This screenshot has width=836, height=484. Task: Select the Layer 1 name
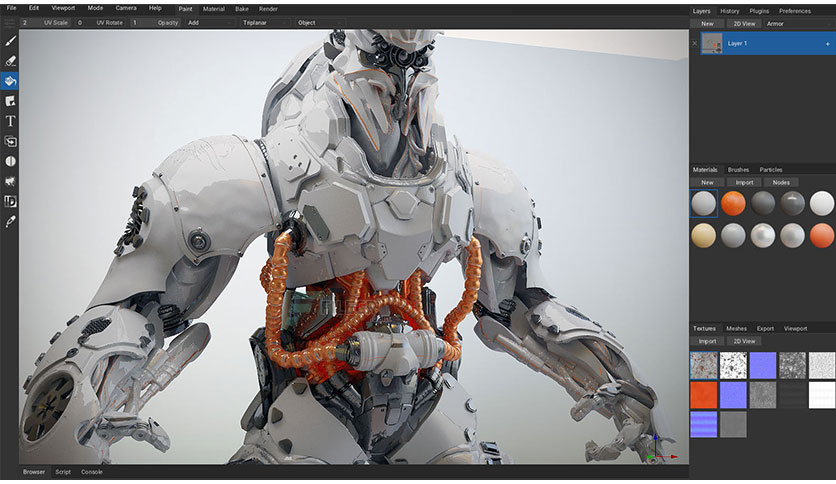pos(737,43)
